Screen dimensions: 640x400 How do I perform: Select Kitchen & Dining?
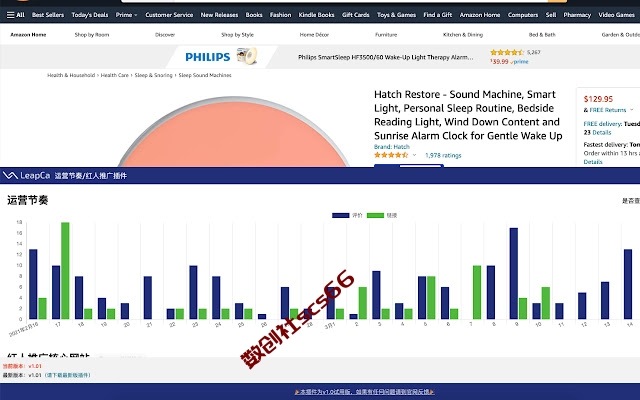pyautogui.click(x=463, y=35)
